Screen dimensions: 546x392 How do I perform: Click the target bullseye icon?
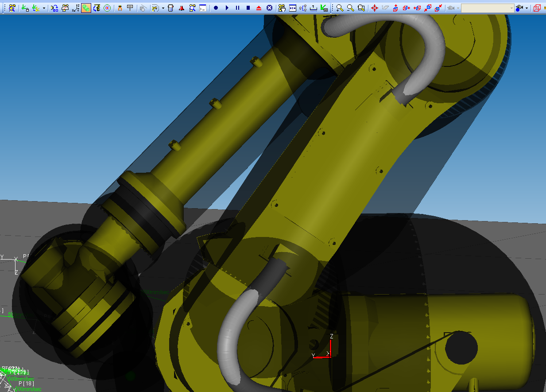pyautogui.click(x=107, y=8)
